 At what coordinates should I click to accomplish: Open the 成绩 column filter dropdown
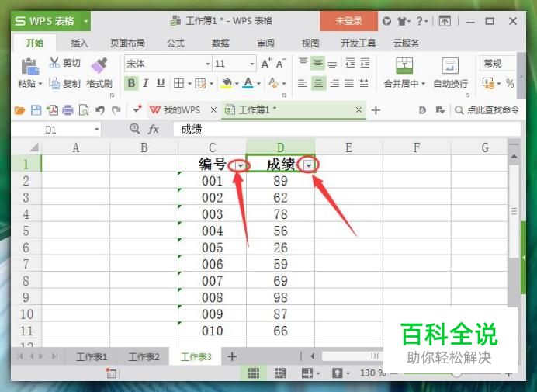pos(309,166)
